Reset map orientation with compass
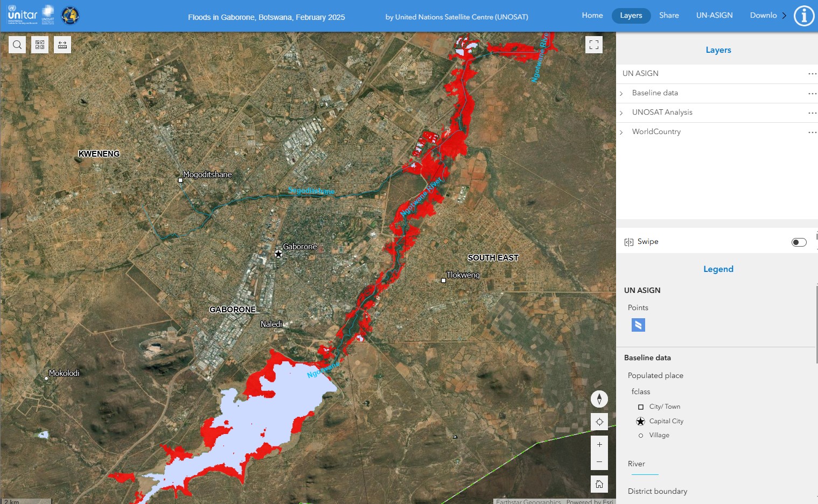 (599, 399)
